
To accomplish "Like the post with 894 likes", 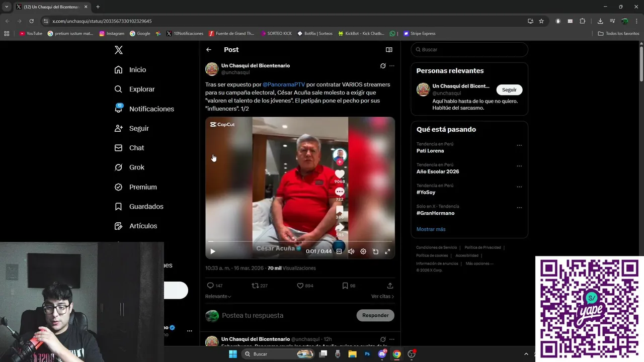I will [300, 286].
